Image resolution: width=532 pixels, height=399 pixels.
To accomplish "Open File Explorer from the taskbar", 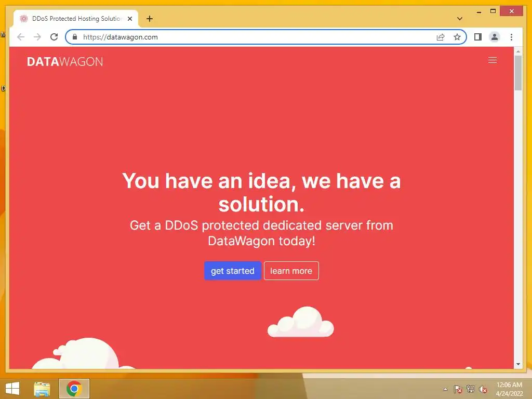I will [x=42, y=389].
